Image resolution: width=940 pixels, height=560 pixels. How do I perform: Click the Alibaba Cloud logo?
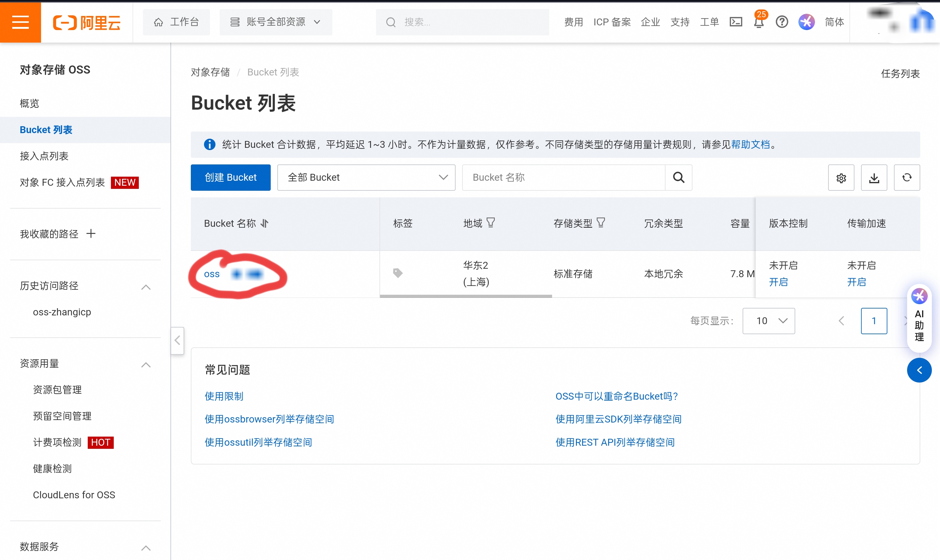click(x=86, y=22)
